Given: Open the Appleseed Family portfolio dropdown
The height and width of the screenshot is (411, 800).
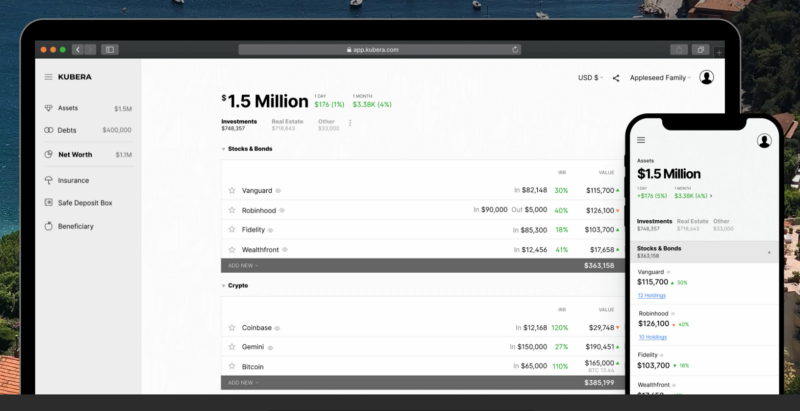Looking at the screenshot, I should pos(660,78).
